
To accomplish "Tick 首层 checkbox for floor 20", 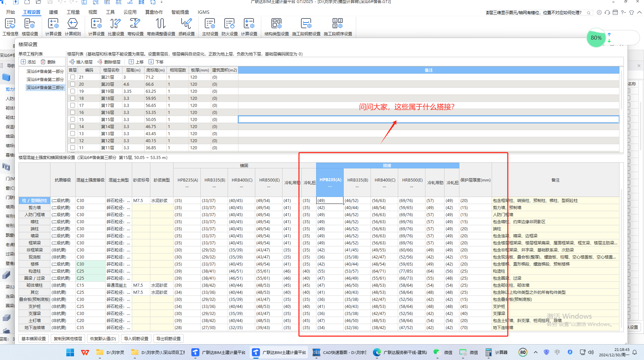I will pos(73,84).
